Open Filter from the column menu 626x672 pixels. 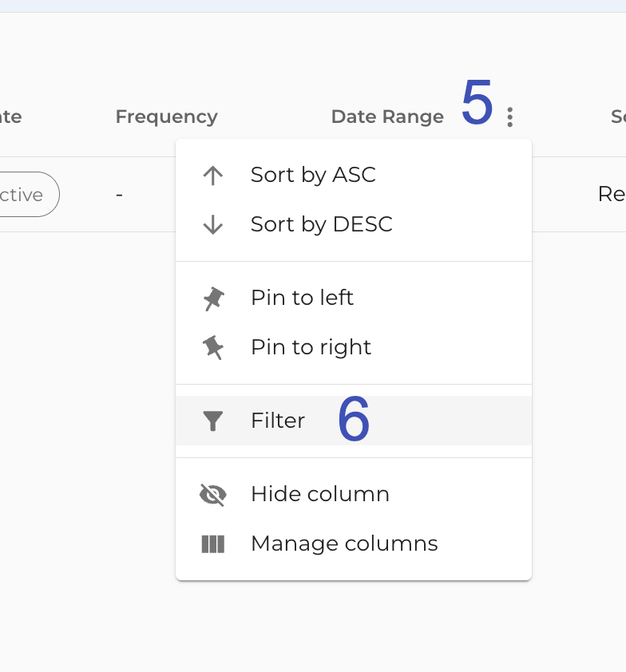354,421
